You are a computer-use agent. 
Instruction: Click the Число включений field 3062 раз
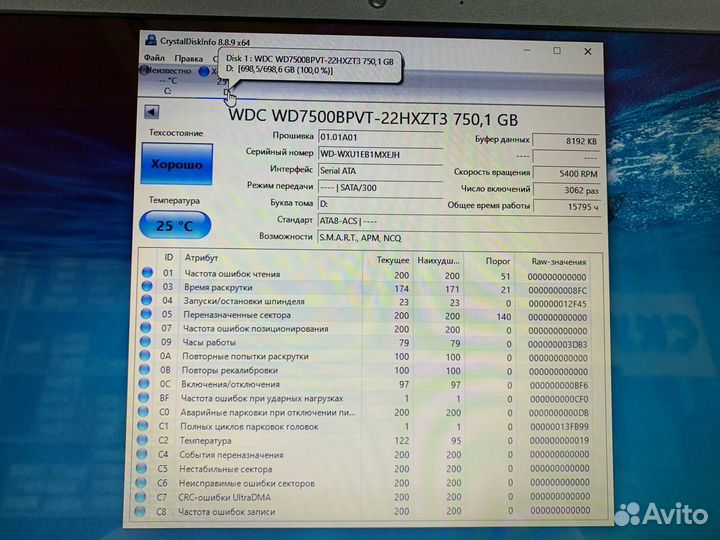click(567, 190)
